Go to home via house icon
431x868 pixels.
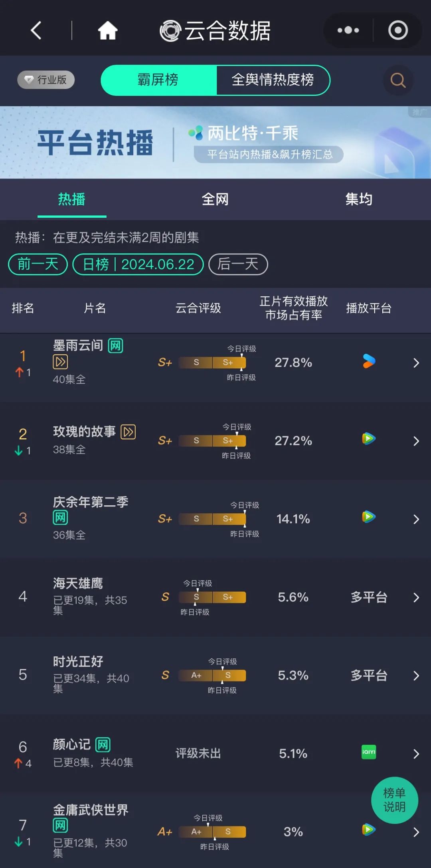(x=108, y=30)
